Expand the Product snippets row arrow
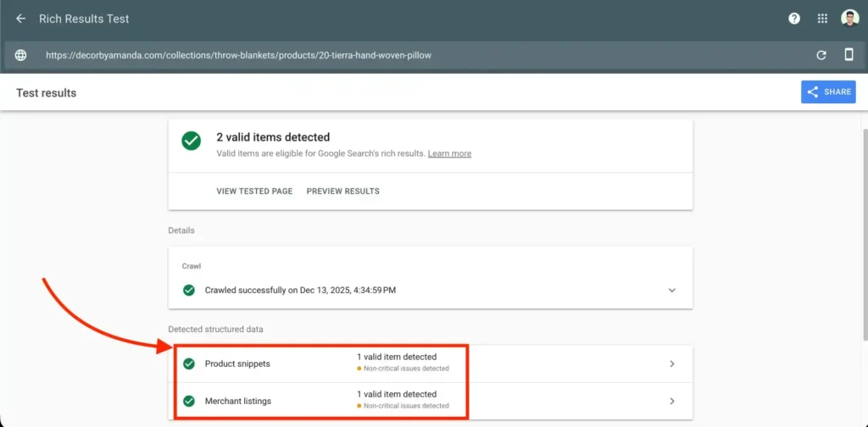868x427 pixels. [672, 363]
